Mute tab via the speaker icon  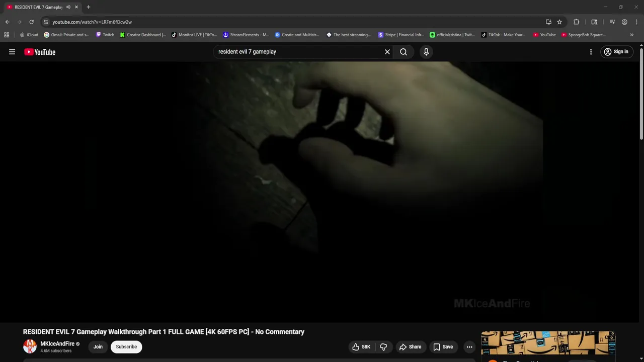(68, 7)
